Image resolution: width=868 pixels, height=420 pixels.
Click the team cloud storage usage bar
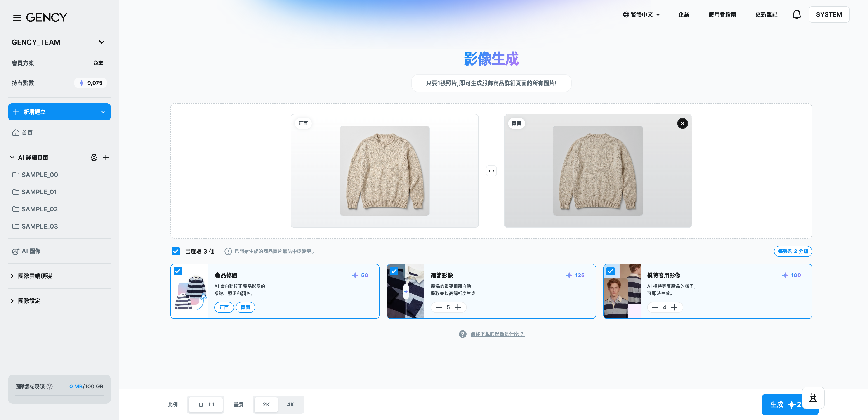[x=59, y=395]
